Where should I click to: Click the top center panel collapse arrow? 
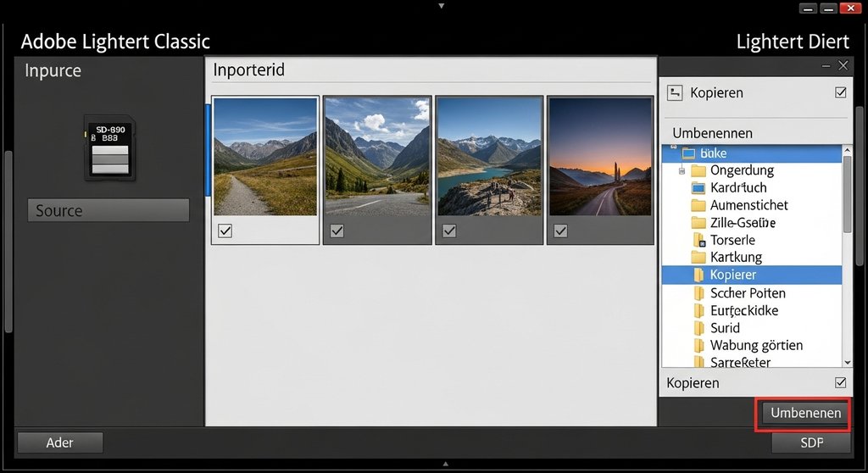441,6
